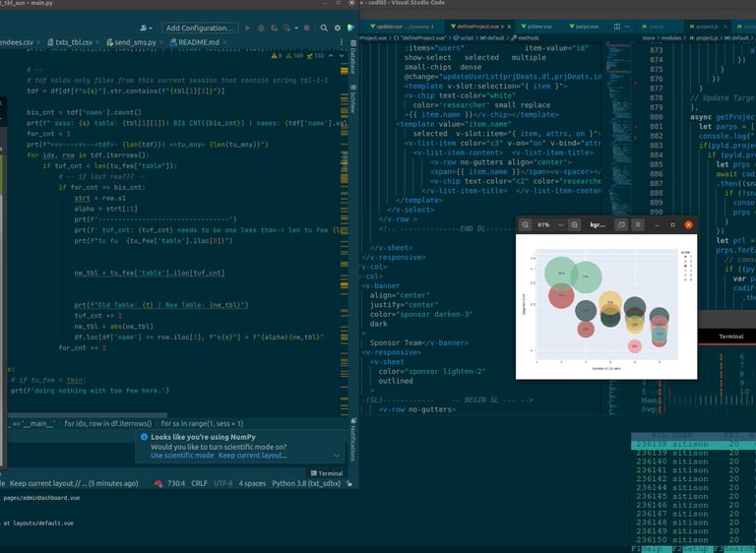
Task: Select process 236144 row in htop
Action: pyautogui.click(x=693, y=488)
